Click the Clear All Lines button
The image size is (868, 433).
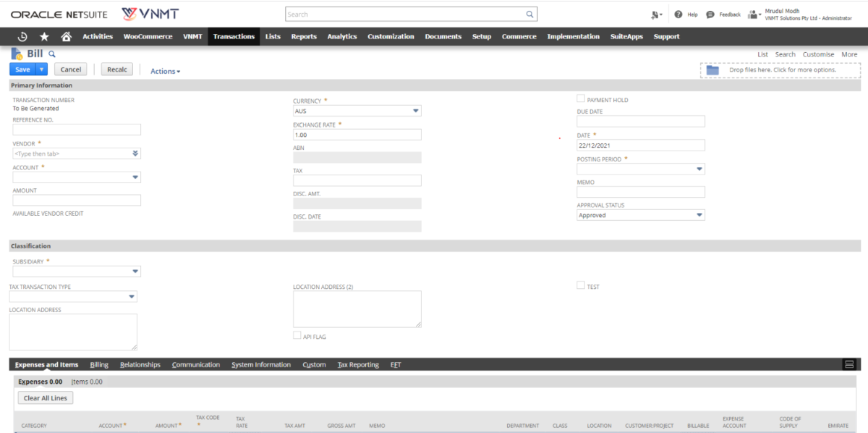(x=45, y=397)
